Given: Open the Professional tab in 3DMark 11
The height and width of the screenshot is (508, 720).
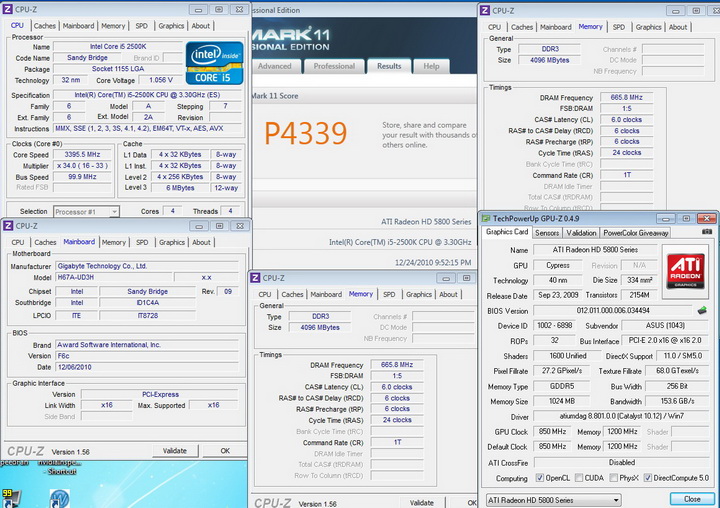Looking at the screenshot, I should (334, 66).
